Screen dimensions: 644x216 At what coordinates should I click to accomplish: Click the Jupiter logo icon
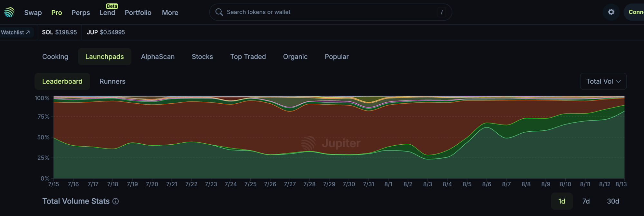coord(9,12)
